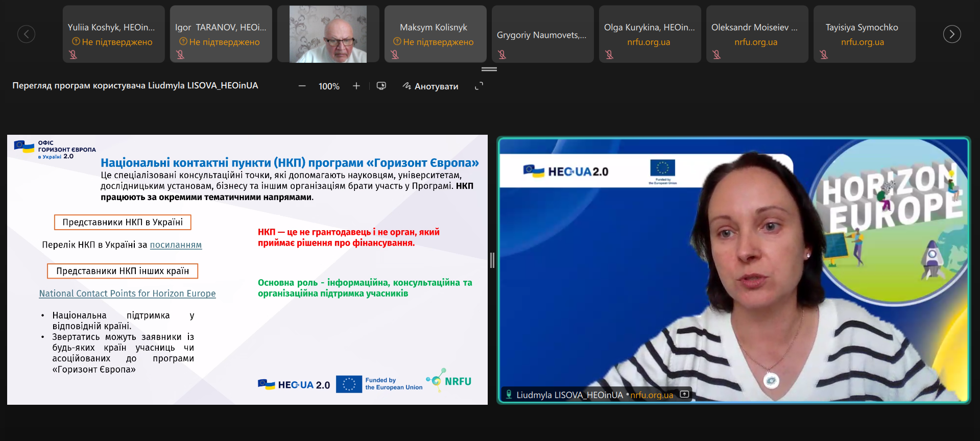Click the sharing indicator icon beside Liudmyla's name

(684, 395)
